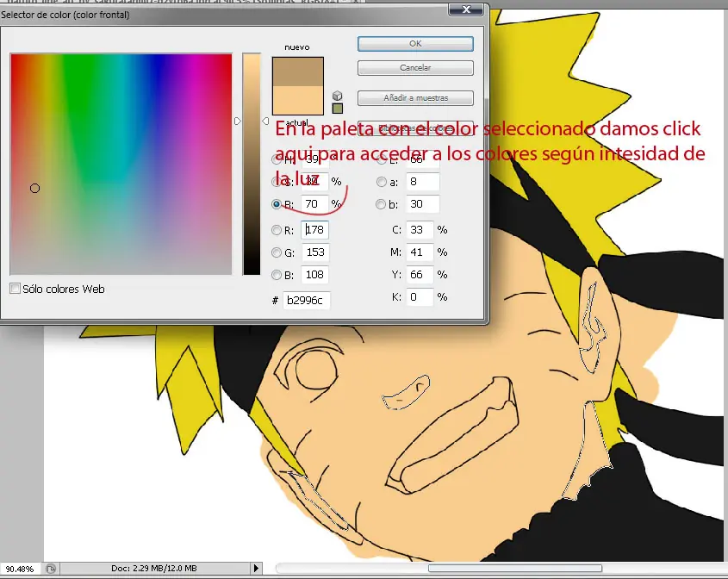728x579 pixels.
Task: Click the out-of-gamut warning cube icon
Action: point(338,96)
